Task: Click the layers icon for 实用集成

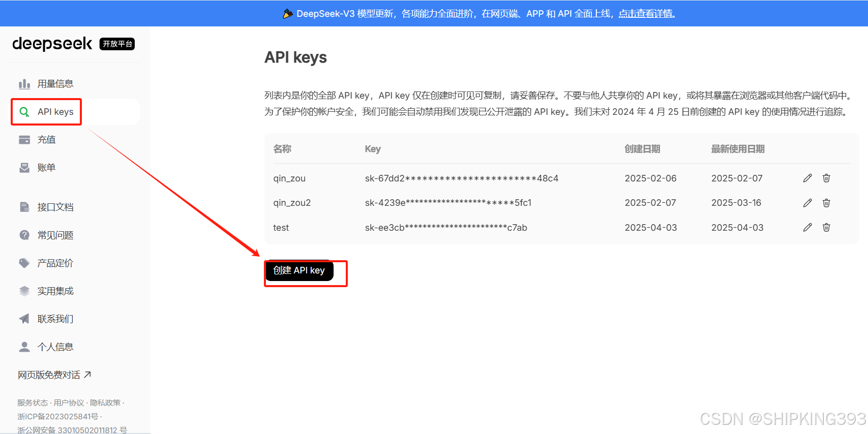Action: (x=24, y=291)
